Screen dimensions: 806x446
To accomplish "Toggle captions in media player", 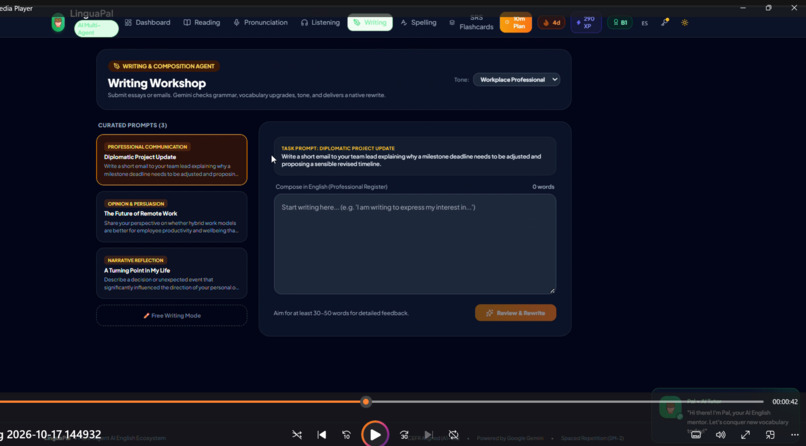I will (695, 435).
